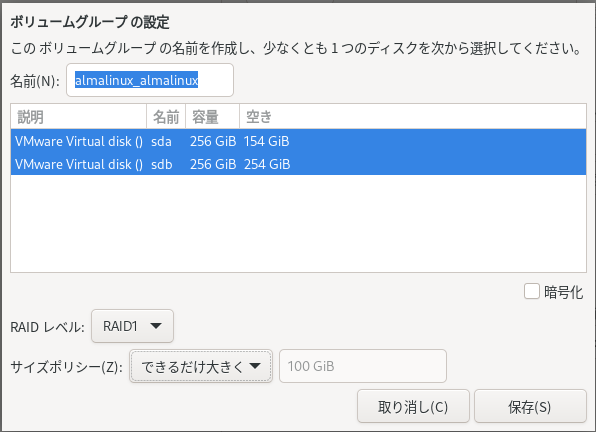Check the 暗号化 encryption checkbox
This screenshot has width=596, height=432.
(532, 291)
